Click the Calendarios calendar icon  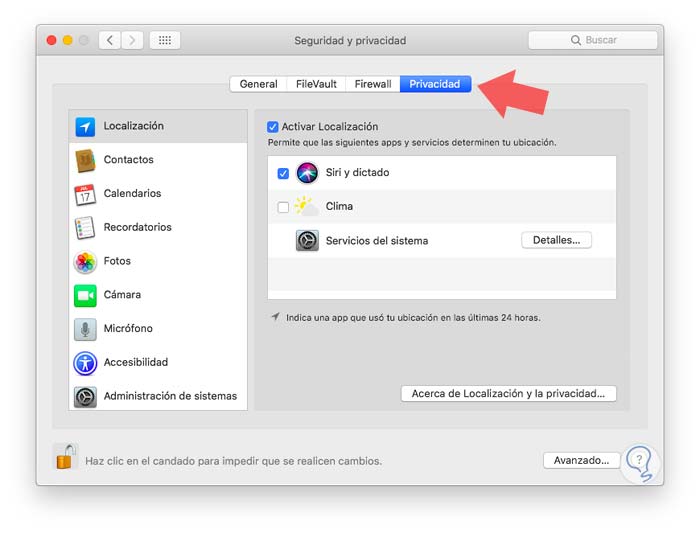pos(85,194)
